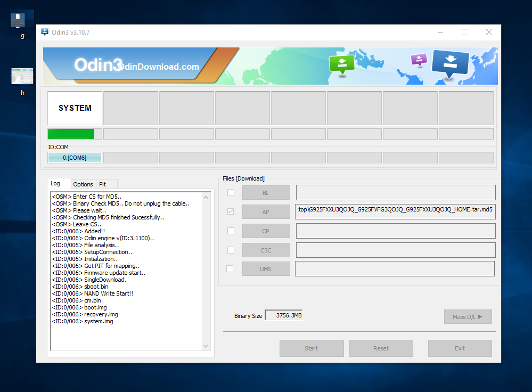Image resolution: width=532 pixels, height=392 pixels.
Task: Tick the UMS file checkbox
Action: tap(230, 268)
